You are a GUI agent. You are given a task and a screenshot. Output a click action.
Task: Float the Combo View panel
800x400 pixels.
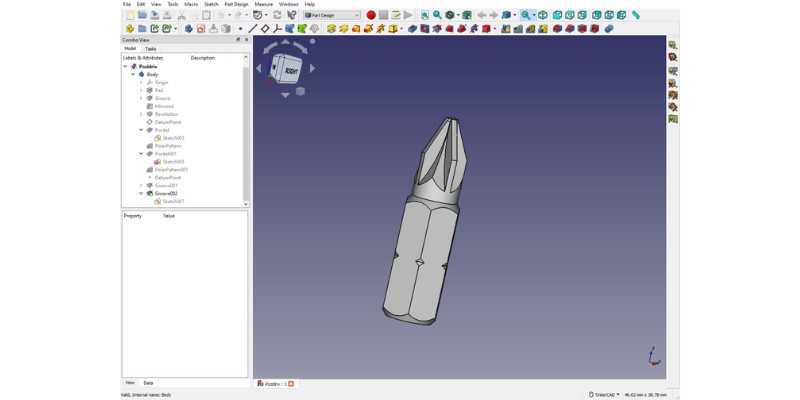[238, 40]
